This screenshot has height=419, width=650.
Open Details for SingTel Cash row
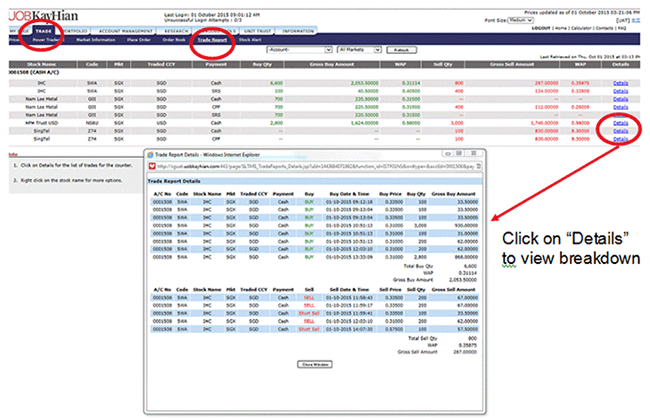[x=621, y=131]
